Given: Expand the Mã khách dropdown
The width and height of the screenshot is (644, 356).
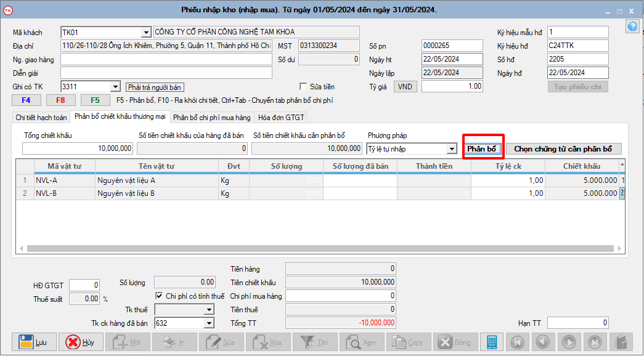Looking at the screenshot, I should pos(146,33).
